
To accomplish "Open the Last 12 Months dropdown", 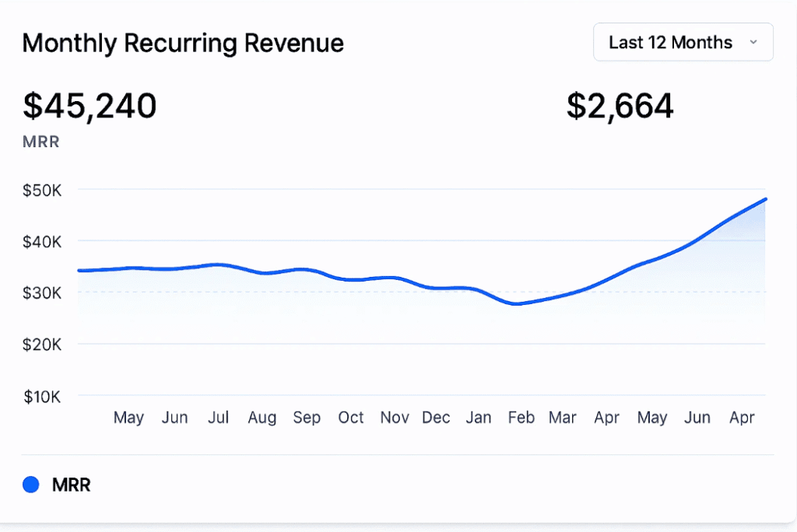I will 682,42.
